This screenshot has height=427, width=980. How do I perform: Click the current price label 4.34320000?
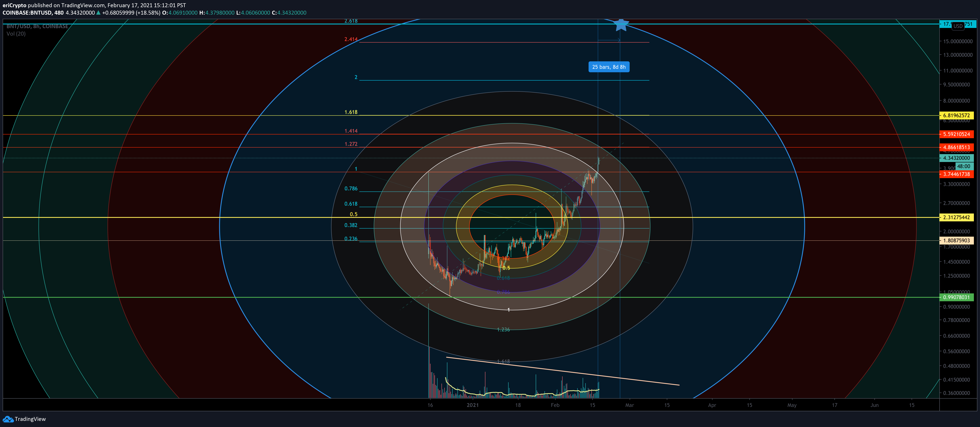pyautogui.click(x=956, y=158)
